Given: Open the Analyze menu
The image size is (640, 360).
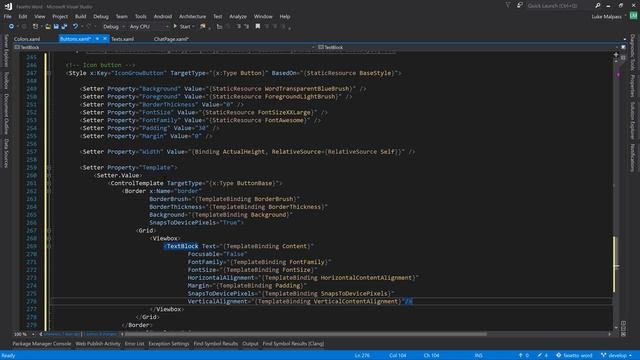Looking at the screenshot, I should click(238, 16).
